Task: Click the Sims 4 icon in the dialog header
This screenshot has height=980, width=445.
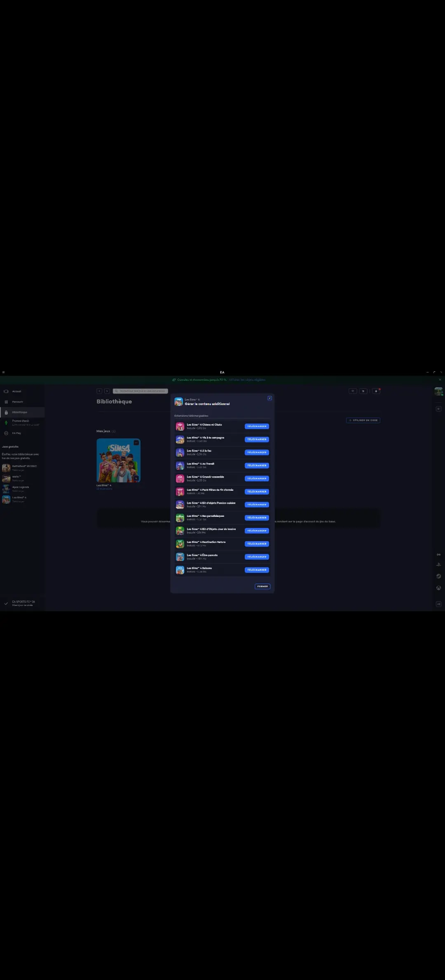Action: tap(178, 402)
